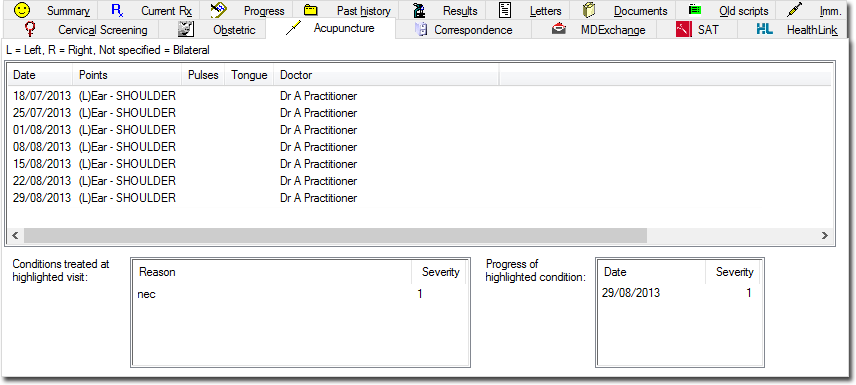This screenshot has height=385, width=856.
Task: Click the Reason column header
Action: click(x=272, y=272)
